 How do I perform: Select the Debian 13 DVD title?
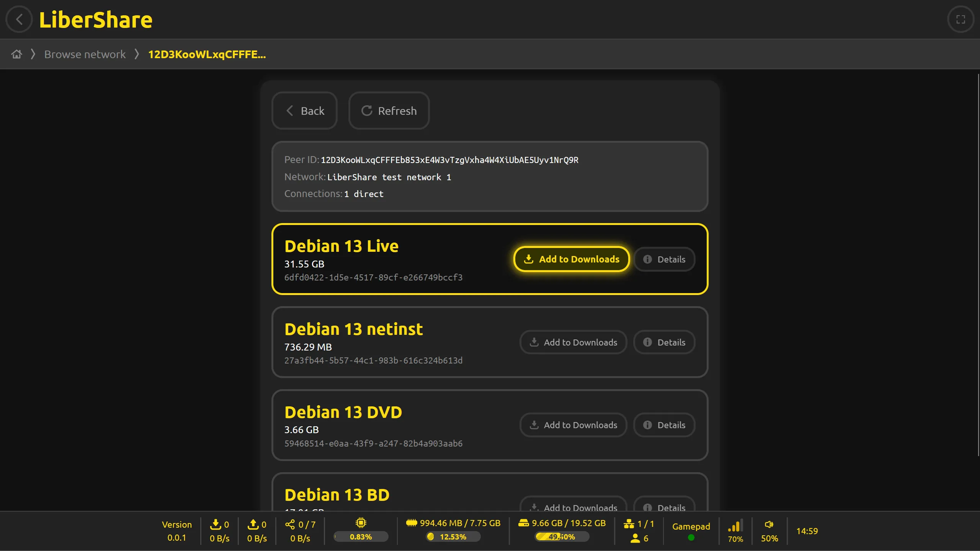click(343, 412)
